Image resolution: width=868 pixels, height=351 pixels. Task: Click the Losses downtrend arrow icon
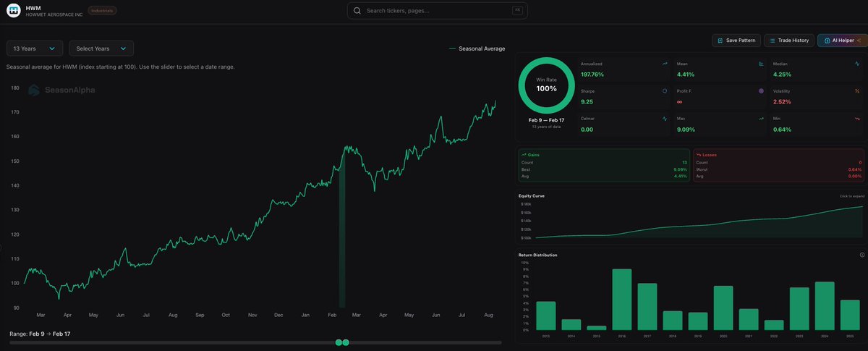pyautogui.click(x=699, y=155)
